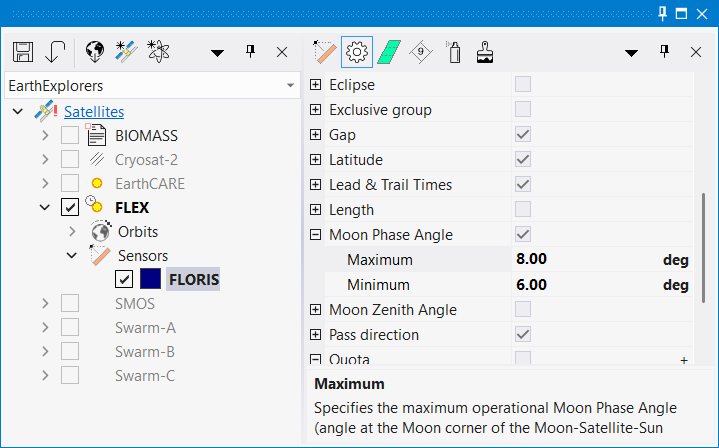Click the spray can toolbar icon
The image size is (719, 448).
click(x=453, y=52)
